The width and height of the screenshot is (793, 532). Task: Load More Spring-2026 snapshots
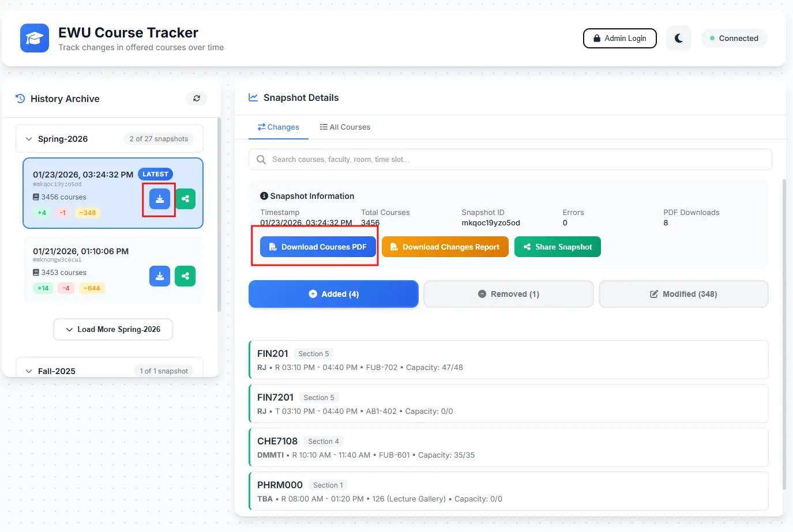(113, 330)
